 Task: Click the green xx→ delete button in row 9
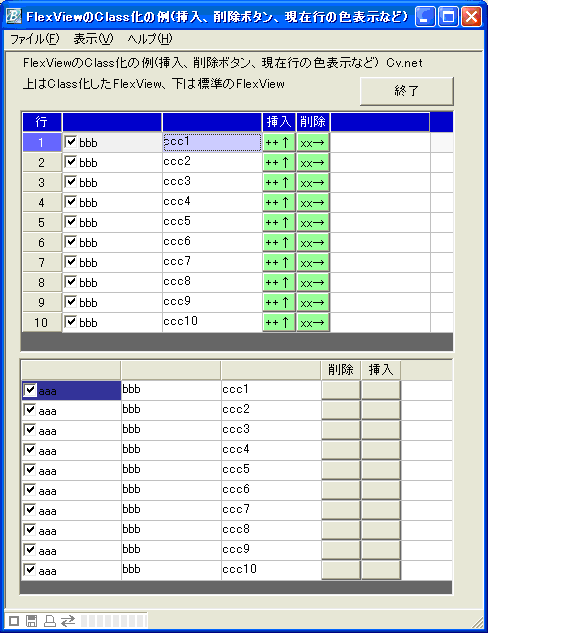[313, 303]
